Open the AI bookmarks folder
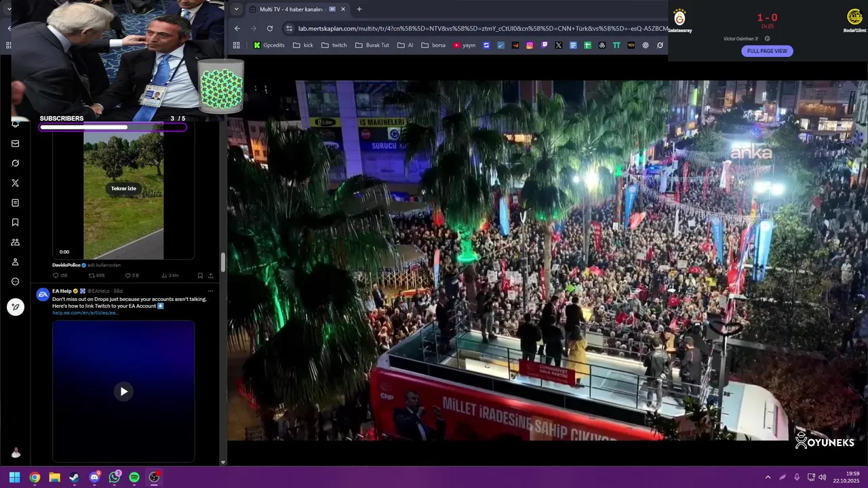 tap(406, 45)
